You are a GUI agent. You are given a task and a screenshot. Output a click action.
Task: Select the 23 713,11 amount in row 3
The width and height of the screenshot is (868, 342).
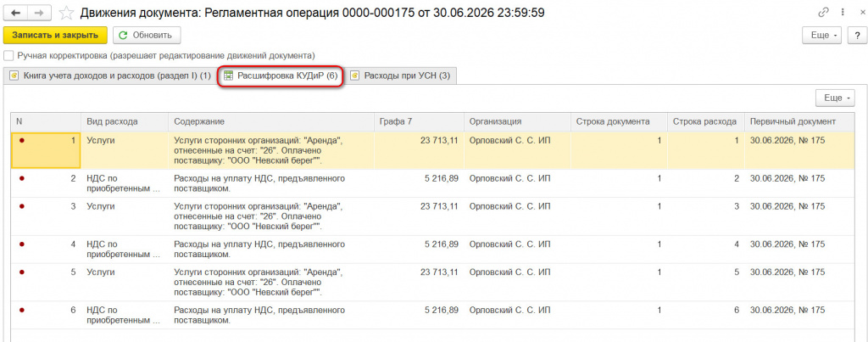pos(439,206)
